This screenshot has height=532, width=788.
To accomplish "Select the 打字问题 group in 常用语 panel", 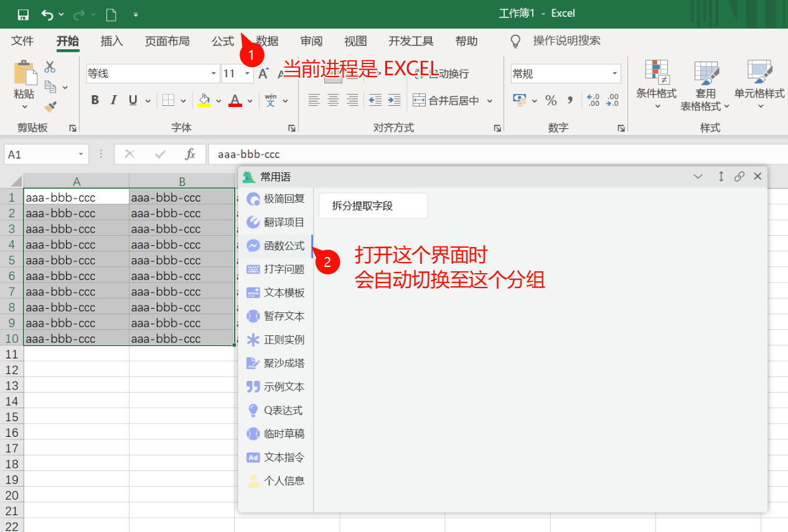I will coord(276,269).
